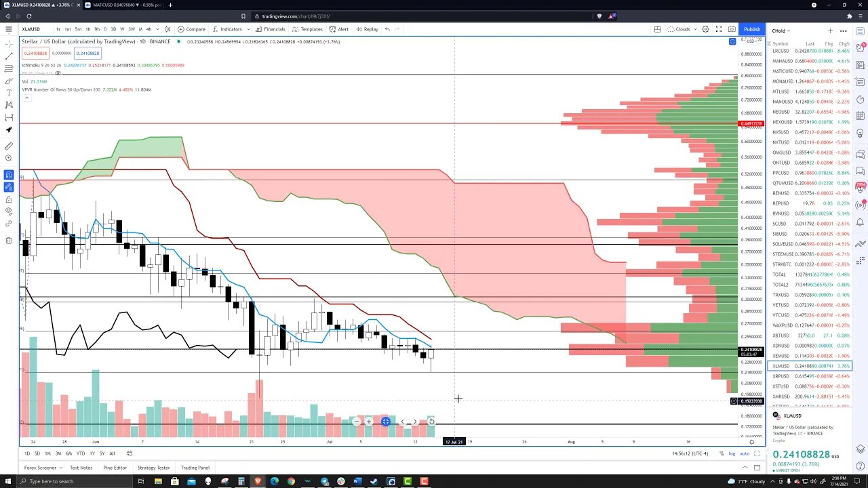868x488 pixels.
Task: Select TOTAL2 in the watchlist
Action: 810,285
